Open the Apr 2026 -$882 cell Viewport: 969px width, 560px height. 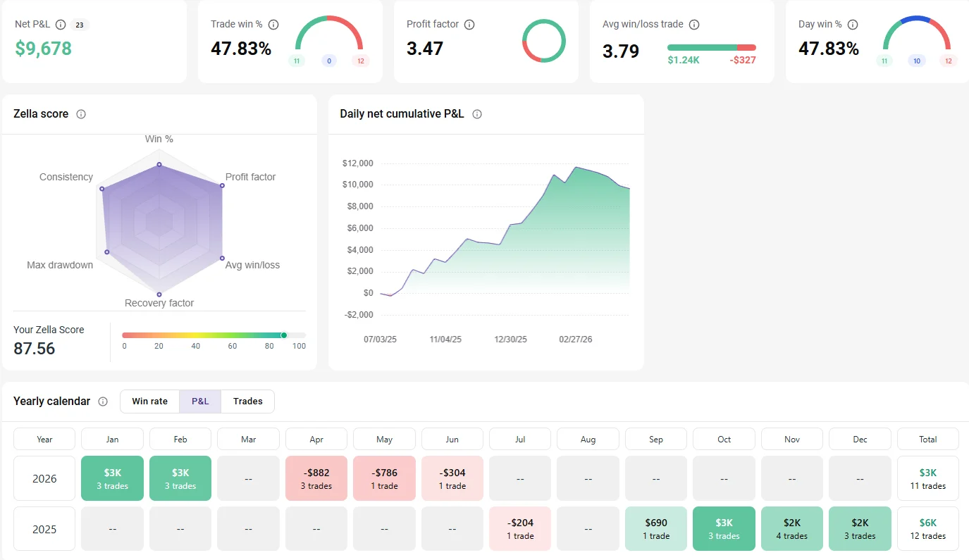point(316,478)
